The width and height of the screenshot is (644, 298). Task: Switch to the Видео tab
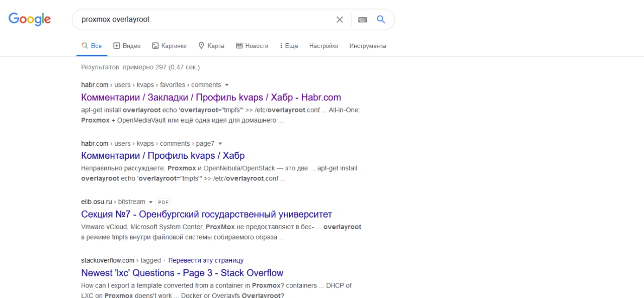coord(127,46)
